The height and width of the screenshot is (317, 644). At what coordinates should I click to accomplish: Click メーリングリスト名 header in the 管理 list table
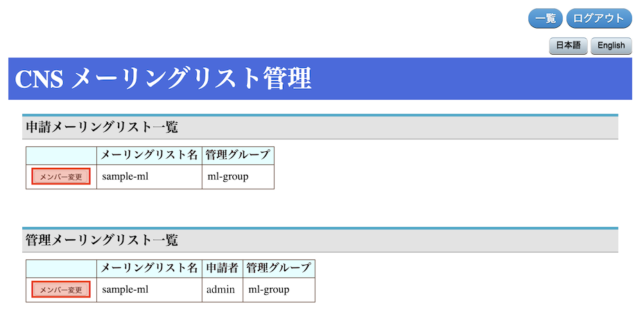[x=150, y=268]
